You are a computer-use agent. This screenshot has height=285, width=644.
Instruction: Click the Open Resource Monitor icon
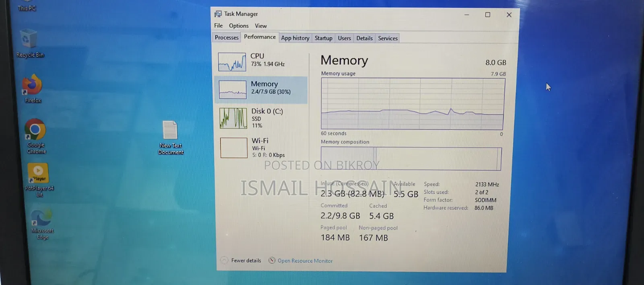(x=272, y=260)
